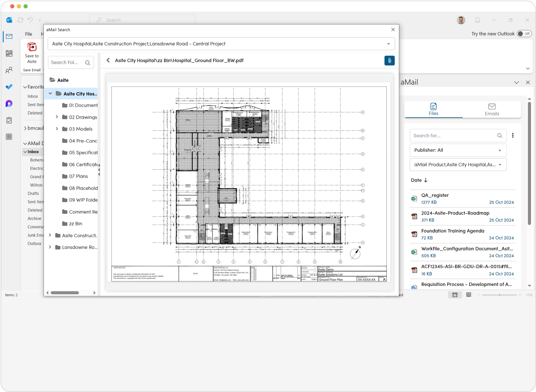Click the search magnifier in folder search
Viewport: 536px width, 392px height.
tap(88, 63)
